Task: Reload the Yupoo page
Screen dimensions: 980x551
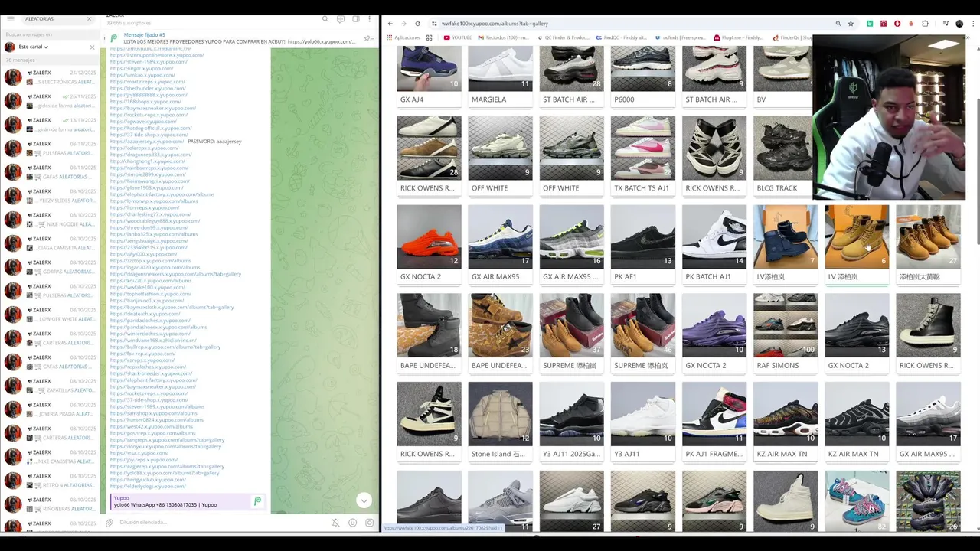Action: point(417,24)
